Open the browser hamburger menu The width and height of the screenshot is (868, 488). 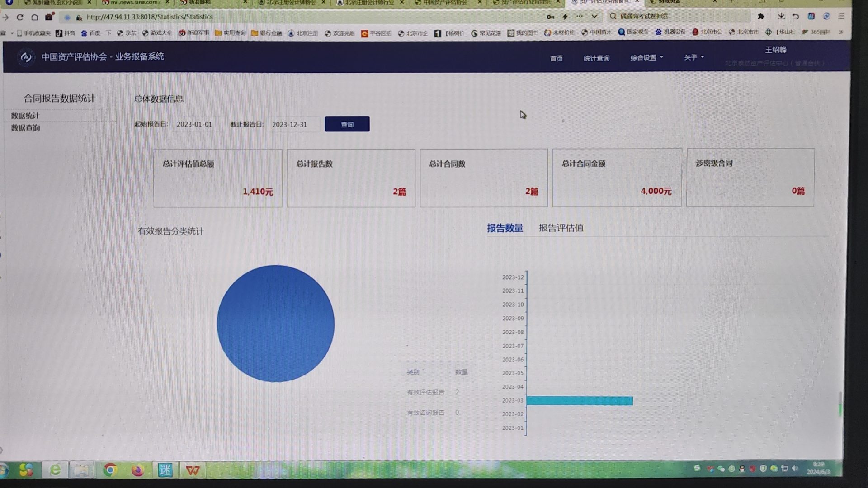point(841,16)
